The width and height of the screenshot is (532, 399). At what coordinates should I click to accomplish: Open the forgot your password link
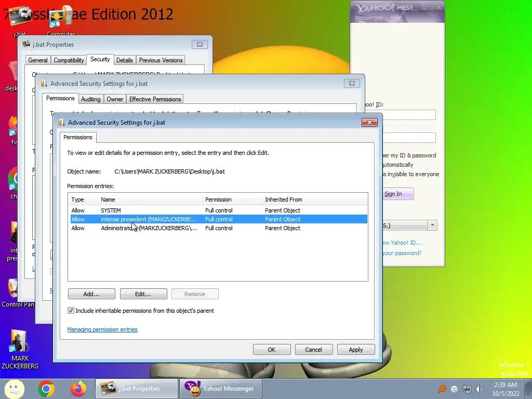point(402,253)
